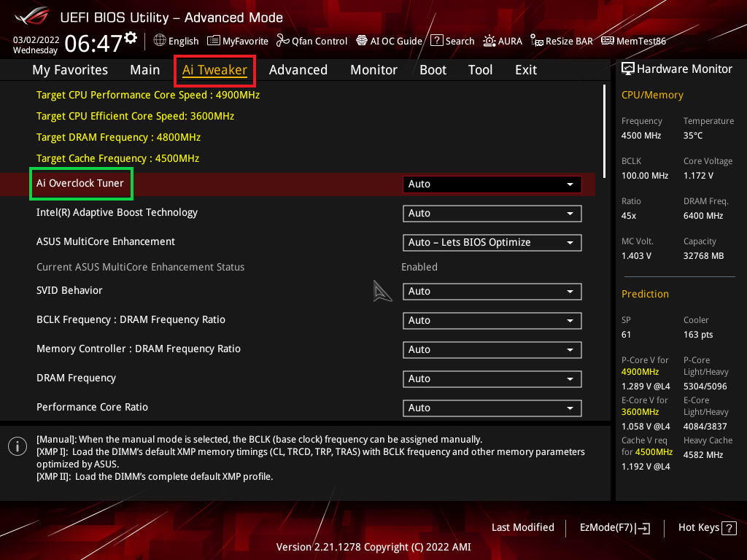The image size is (747, 560).
Task: Click the Hardware Monitor display icon
Action: tap(628, 69)
